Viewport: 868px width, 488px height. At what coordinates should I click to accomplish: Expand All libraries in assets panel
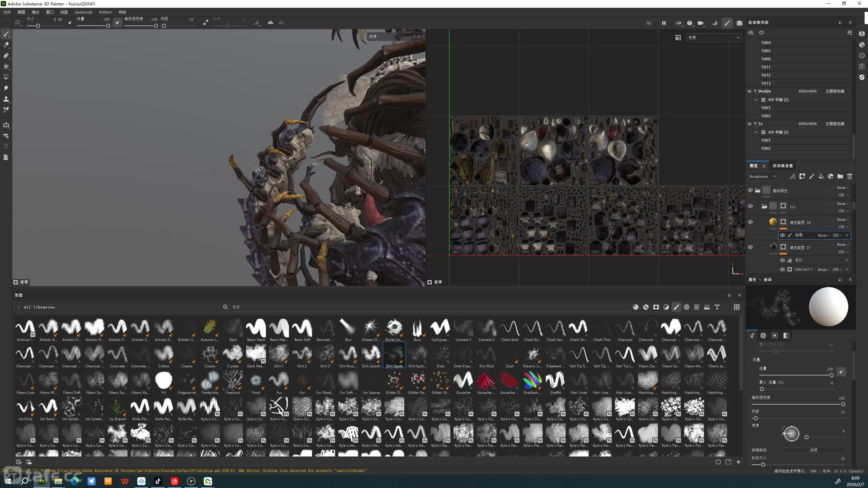pyautogui.click(x=19, y=307)
